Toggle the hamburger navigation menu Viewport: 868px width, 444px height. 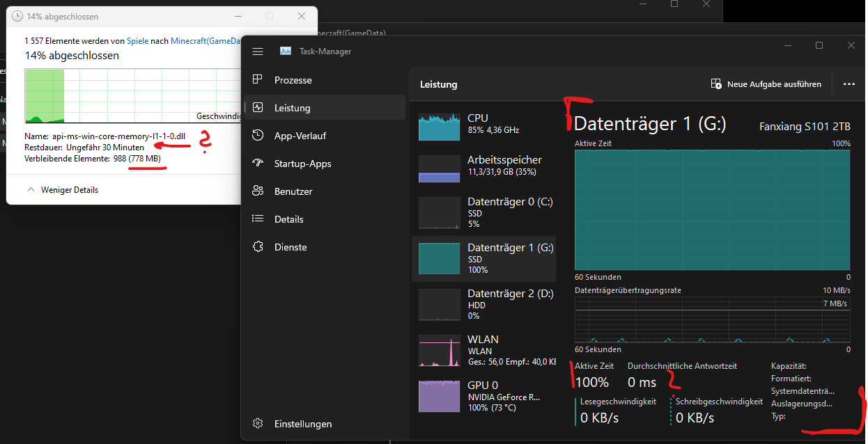pyautogui.click(x=258, y=51)
